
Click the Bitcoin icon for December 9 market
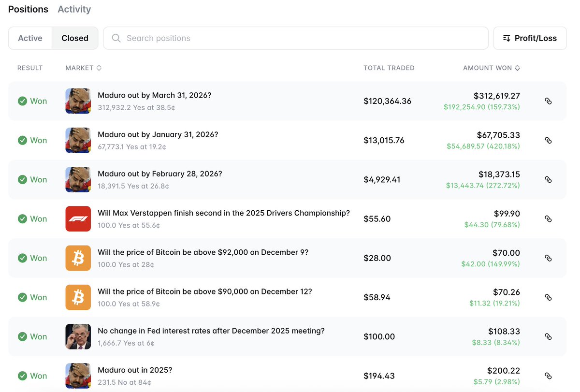[x=78, y=258]
